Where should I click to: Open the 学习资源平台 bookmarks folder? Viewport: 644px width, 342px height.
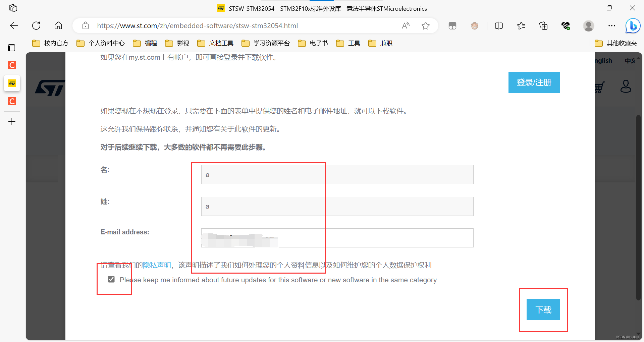click(266, 43)
